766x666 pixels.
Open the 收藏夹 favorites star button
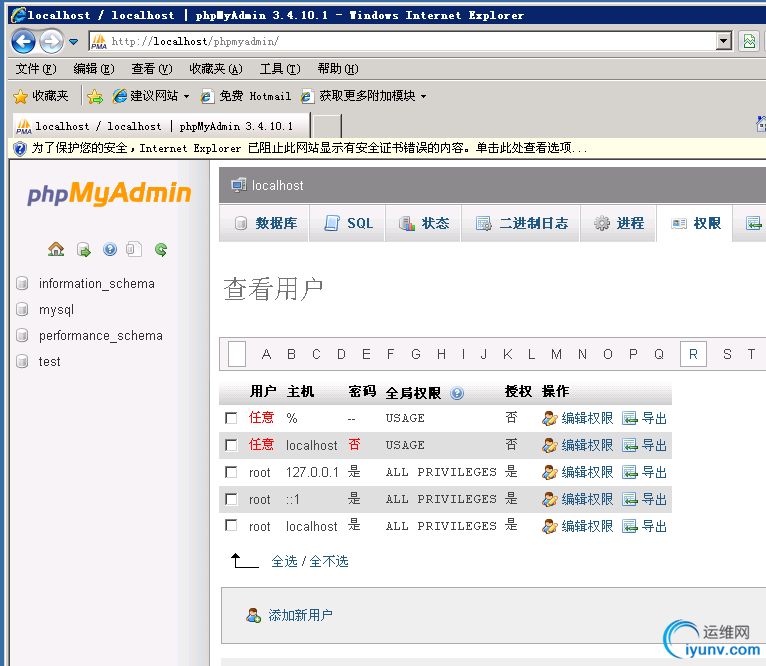41,96
